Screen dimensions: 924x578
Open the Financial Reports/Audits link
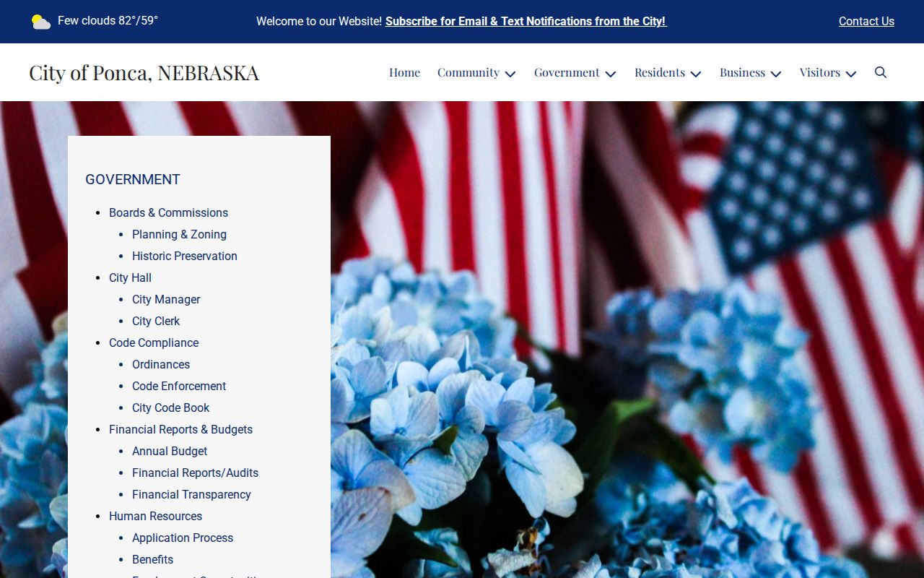[195, 473]
